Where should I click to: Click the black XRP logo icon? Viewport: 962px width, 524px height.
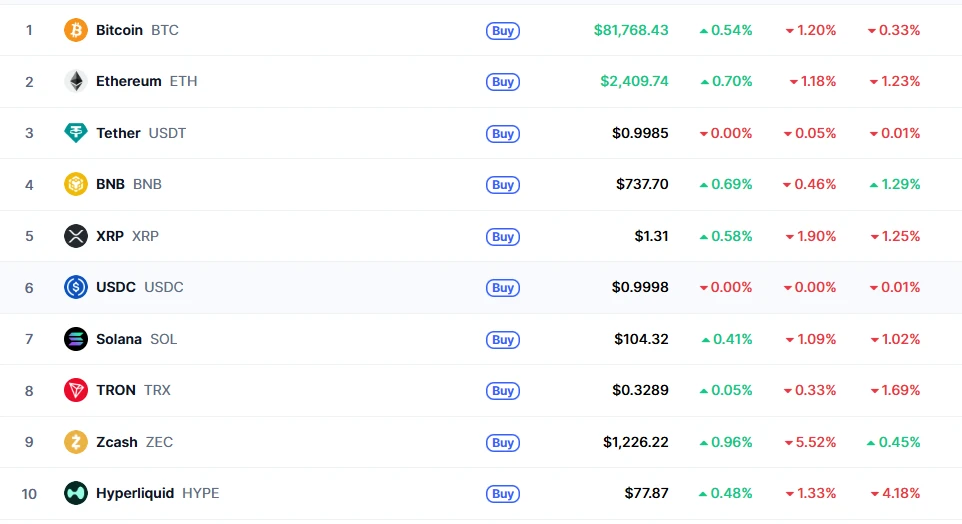click(75, 236)
